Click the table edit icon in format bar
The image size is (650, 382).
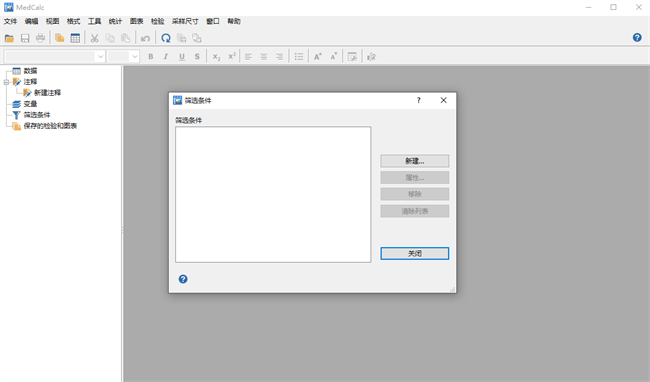coord(352,57)
